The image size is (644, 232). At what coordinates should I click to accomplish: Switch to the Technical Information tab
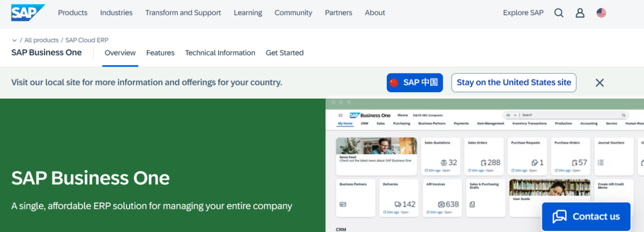pyautogui.click(x=220, y=53)
